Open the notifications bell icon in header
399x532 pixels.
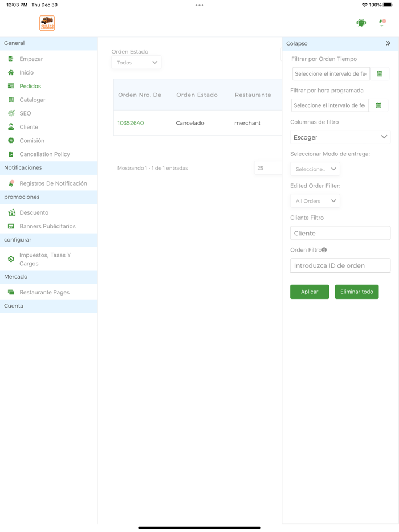[x=382, y=23]
